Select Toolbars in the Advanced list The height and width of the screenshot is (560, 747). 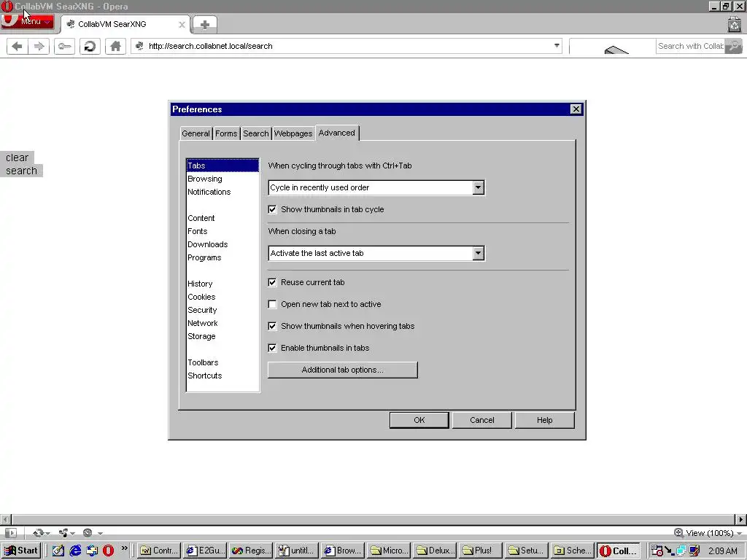(222, 362)
